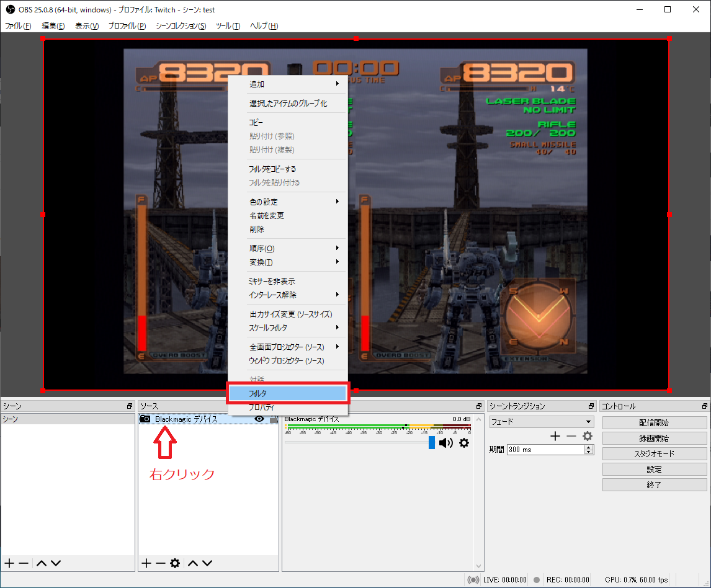This screenshot has height=588, width=711.
Task: Open 設定 button in Controls
Action: [655, 469]
